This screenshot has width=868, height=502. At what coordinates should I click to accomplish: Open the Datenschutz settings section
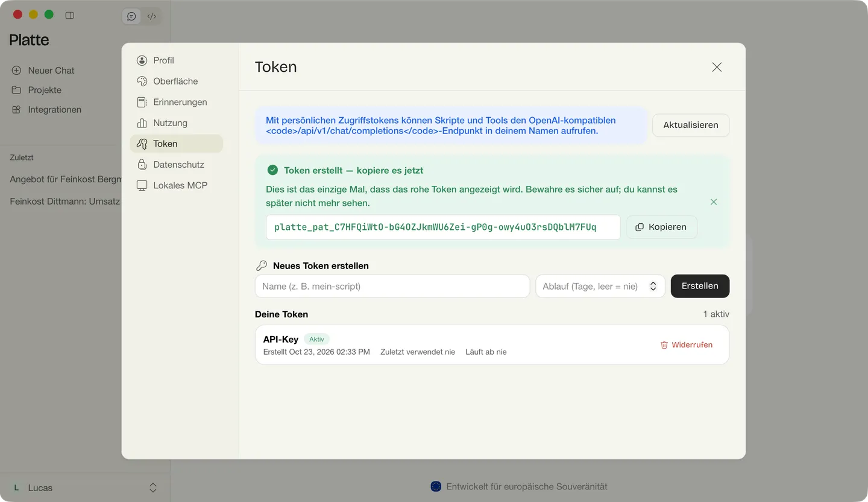click(177, 165)
